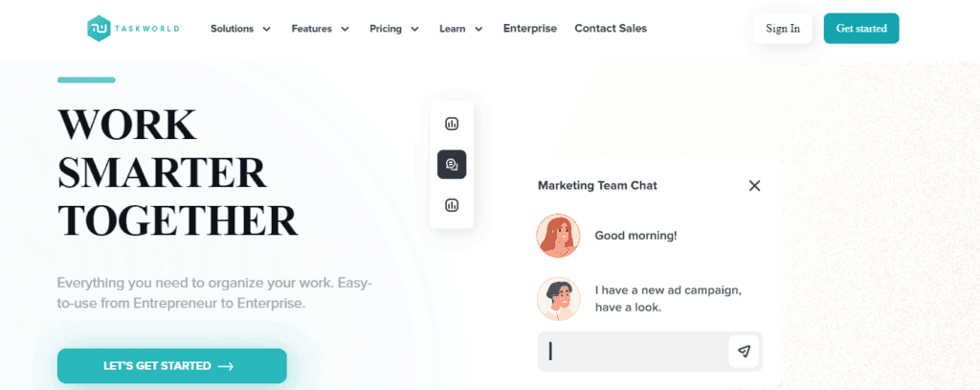Click the ad campaign sender's avatar
The width and height of the screenshot is (980, 390).
[x=558, y=298]
